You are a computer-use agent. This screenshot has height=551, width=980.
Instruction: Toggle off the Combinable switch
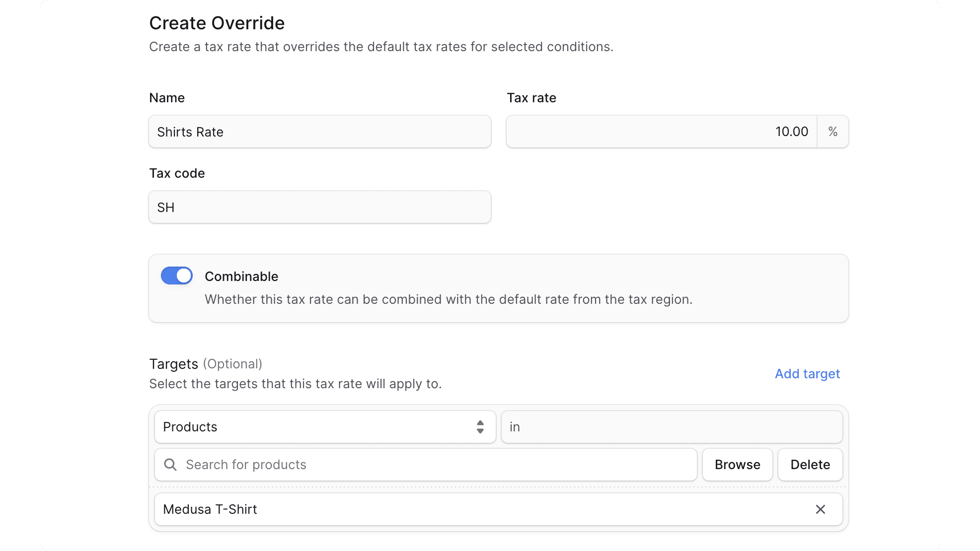point(176,275)
